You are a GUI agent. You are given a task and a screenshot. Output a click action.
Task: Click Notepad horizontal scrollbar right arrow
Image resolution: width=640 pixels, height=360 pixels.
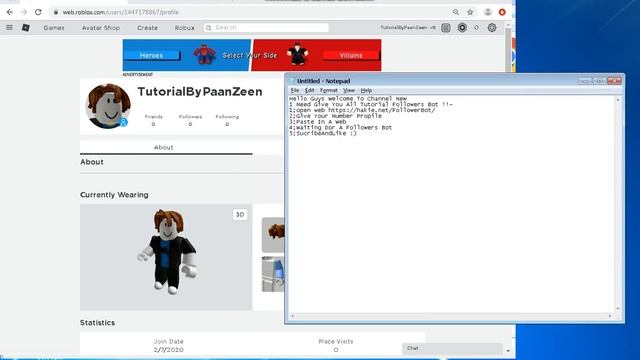(610, 316)
